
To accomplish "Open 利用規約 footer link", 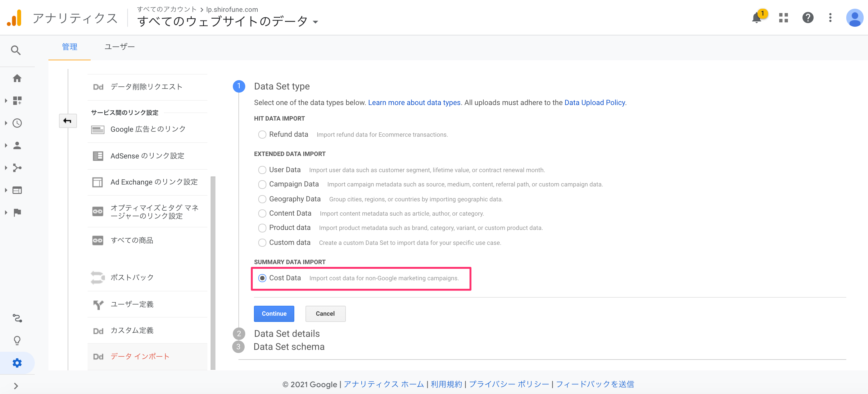I will tap(446, 384).
